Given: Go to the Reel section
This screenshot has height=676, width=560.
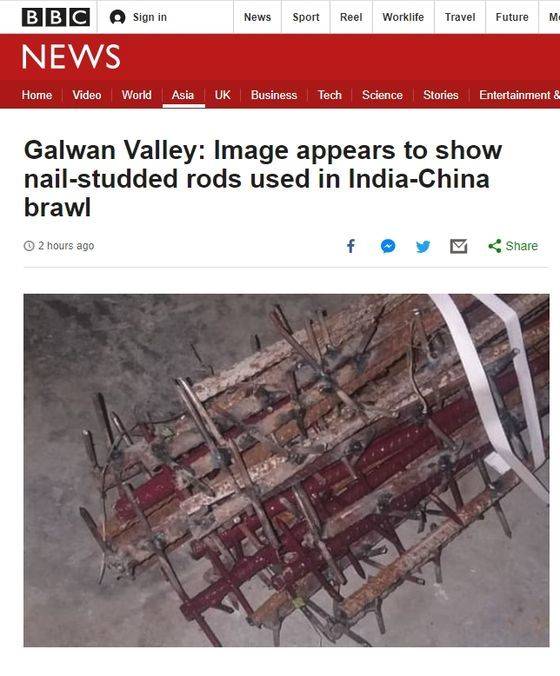Looking at the screenshot, I should (x=351, y=17).
